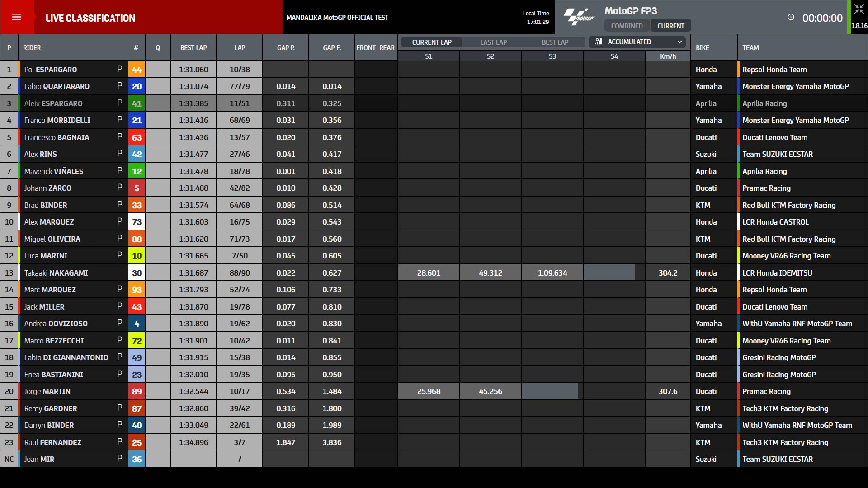Viewport: 868px width, 488px height.
Task: Select rider Fabio DI GIANNANTONIO
Action: (66, 357)
